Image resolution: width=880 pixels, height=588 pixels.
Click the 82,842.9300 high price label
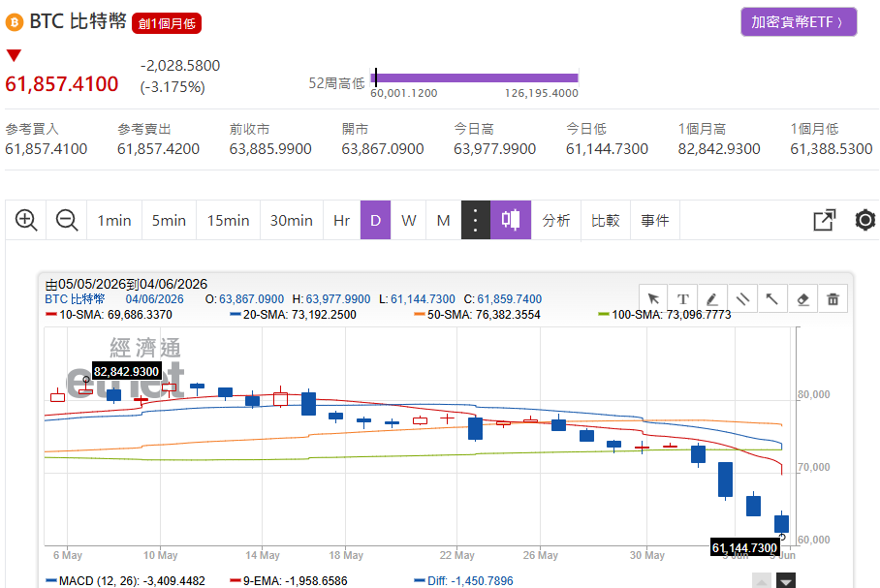click(x=126, y=371)
